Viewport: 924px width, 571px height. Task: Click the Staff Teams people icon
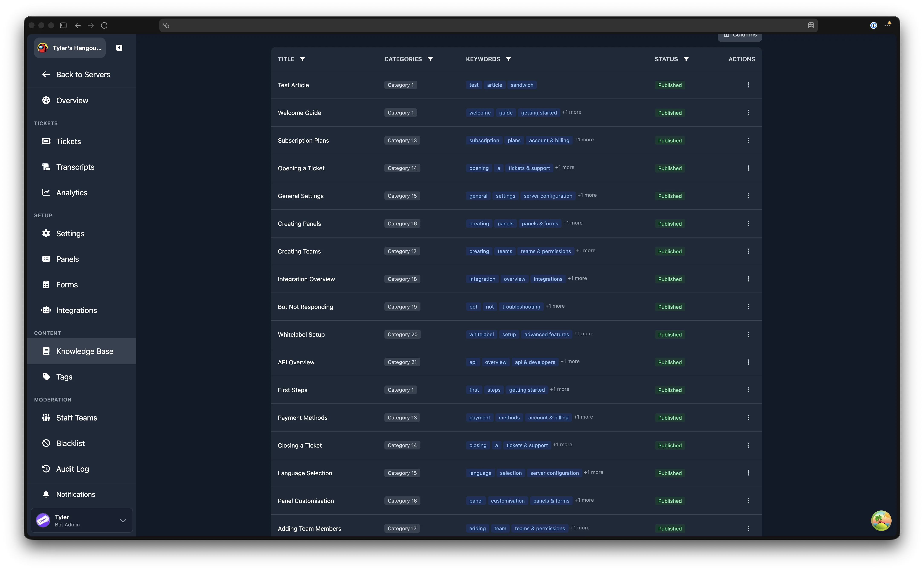coord(46,418)
